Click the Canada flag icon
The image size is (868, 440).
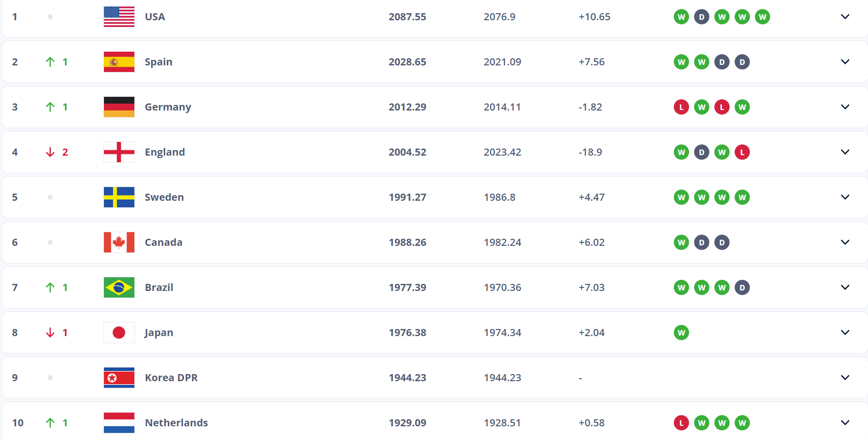pyautogui.click(x=119, y=242)
